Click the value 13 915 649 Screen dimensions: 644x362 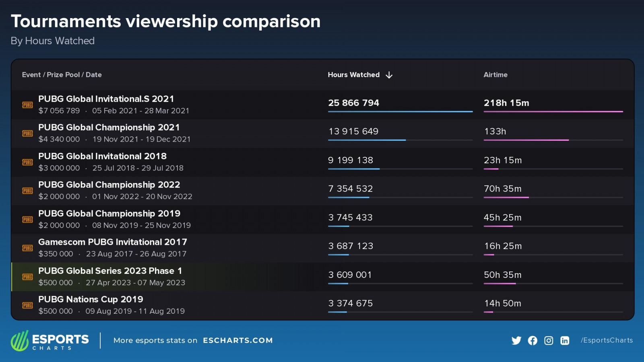(x=353, y=132)
